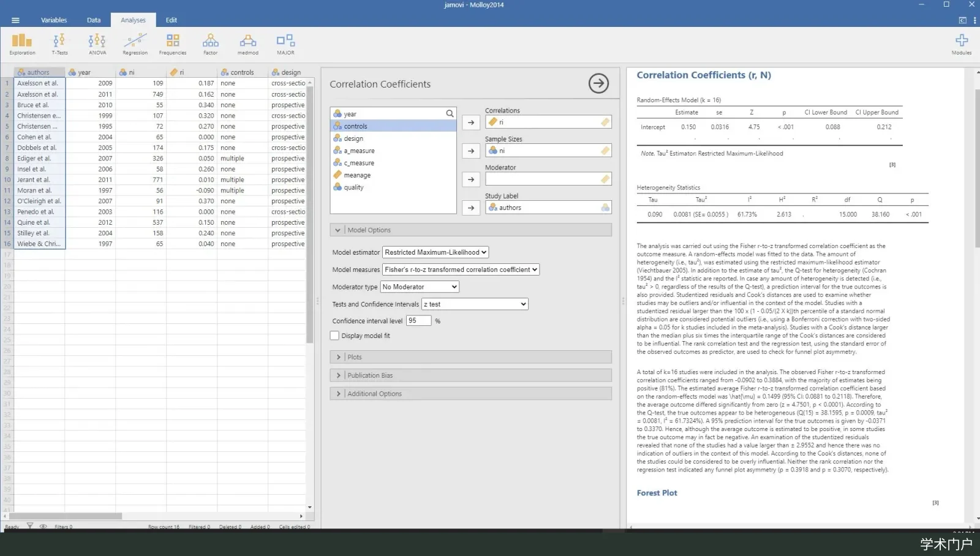Open the T-Tests analyses menu
The height and width of the screenshot is (556, 980).
(59, 44)
